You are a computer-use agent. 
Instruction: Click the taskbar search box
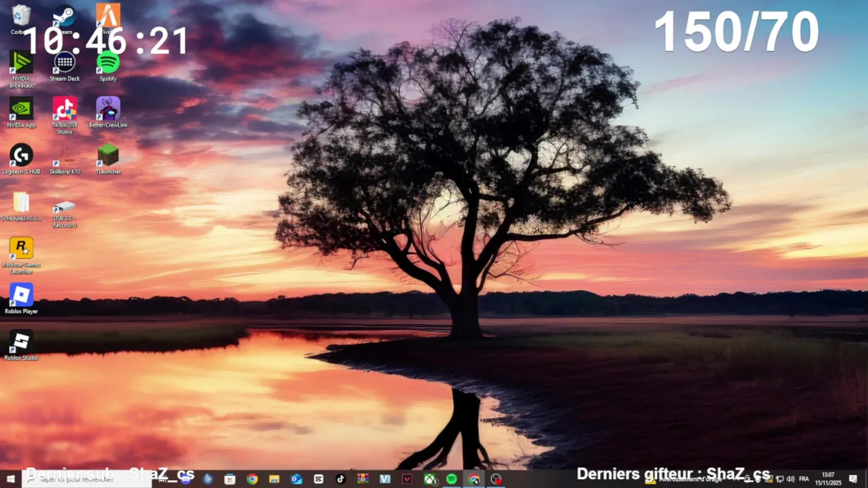click(87, 479)
